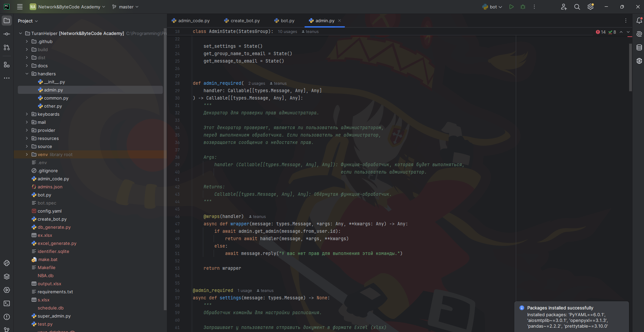
Task: Show the 10 usages of AdminState
Action: (287, 32)
